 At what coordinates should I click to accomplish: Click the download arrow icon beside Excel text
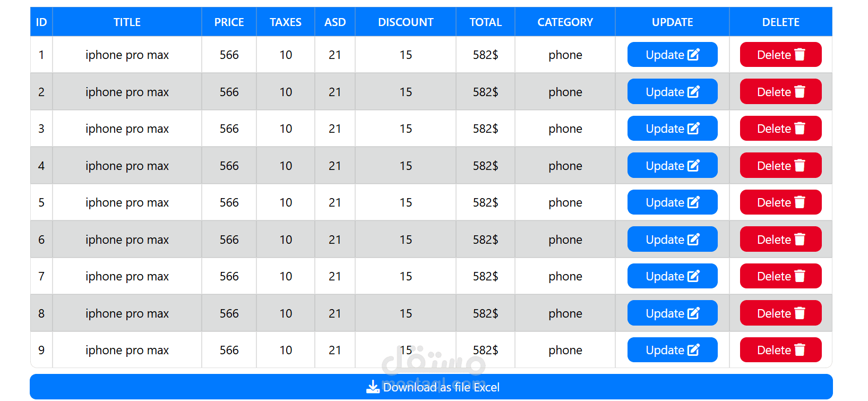[373, 387]
